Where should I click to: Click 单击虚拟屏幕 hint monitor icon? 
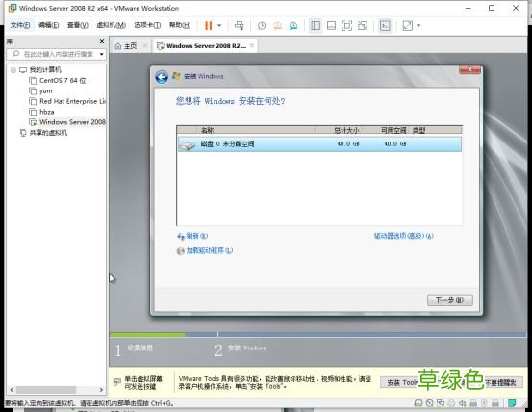[x=116, y=382]
